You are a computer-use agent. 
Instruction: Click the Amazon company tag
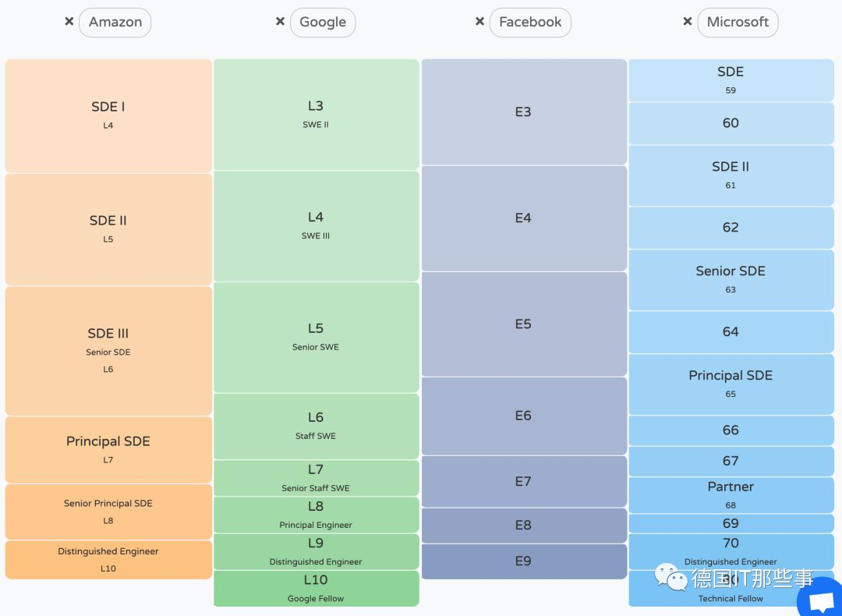[115, 23]
